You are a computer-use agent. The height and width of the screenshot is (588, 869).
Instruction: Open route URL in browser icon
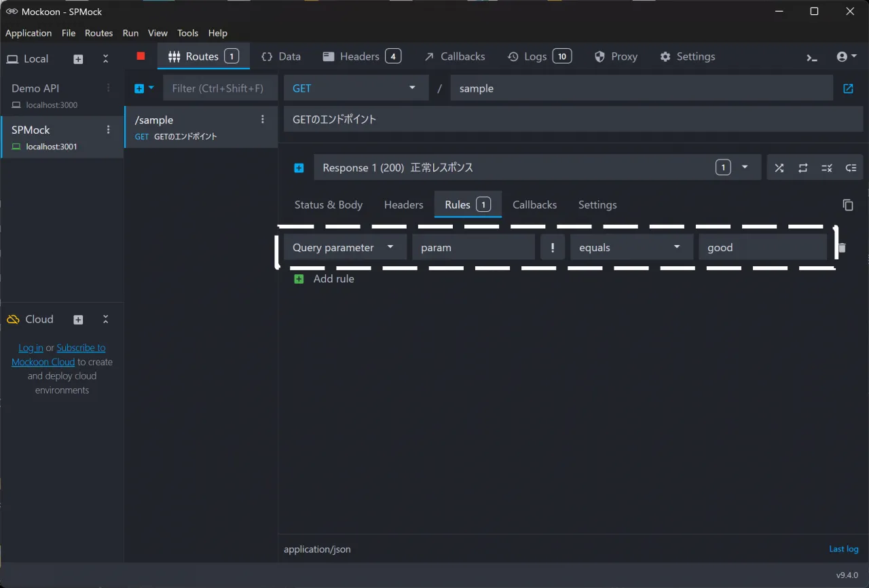coord(848,88)
